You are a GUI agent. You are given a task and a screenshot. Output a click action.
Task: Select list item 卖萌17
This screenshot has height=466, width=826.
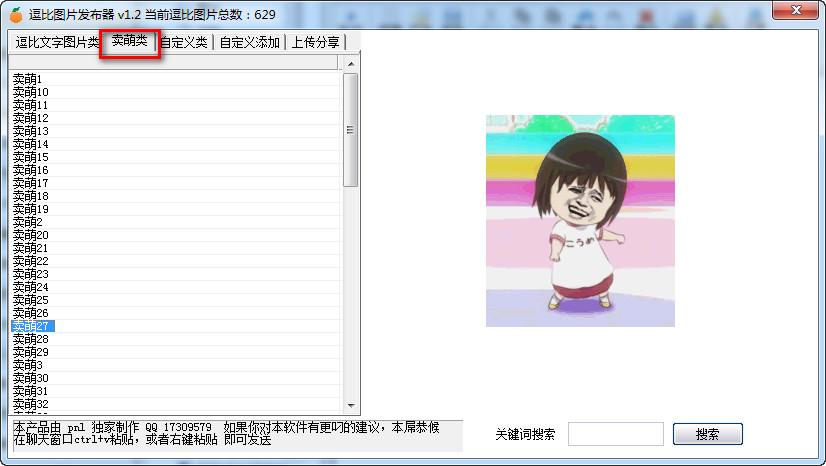coord(31,183)
